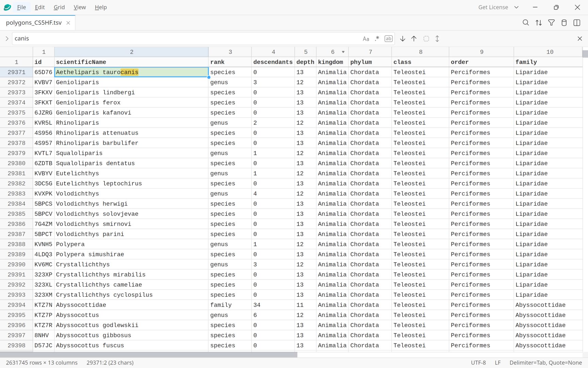This screenshot has width=588, height=368.
Task: Open the search tool icon
Action: pos(526,23)
